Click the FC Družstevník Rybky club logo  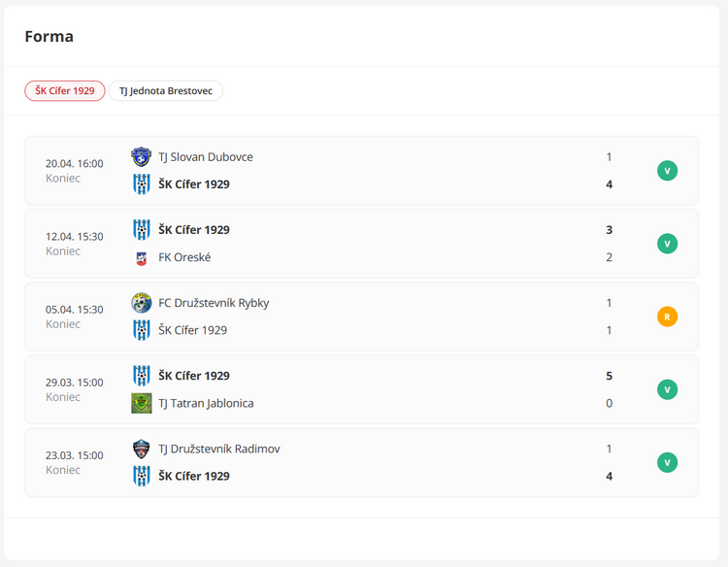(141, 303)
